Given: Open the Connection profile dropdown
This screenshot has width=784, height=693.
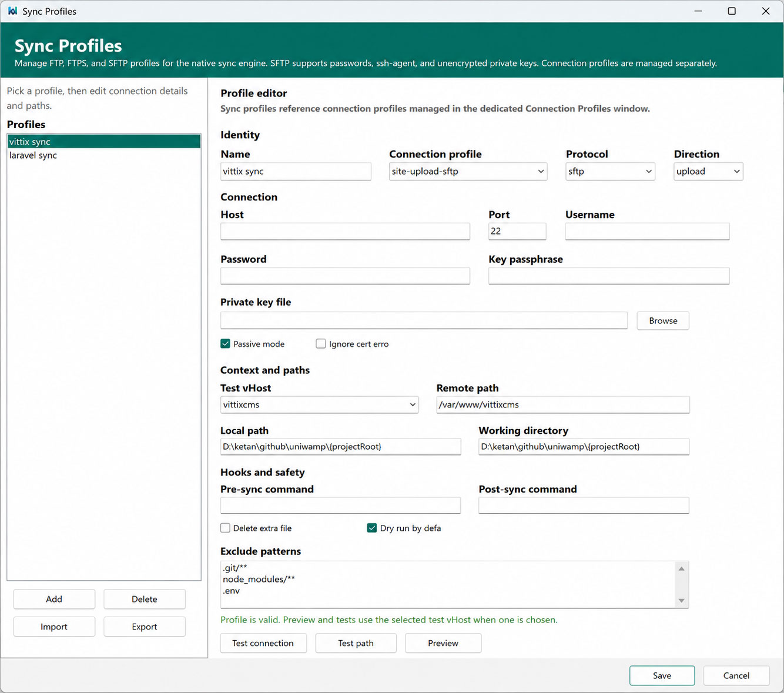Looking at the screenshot, I should (x=468, y=172).
